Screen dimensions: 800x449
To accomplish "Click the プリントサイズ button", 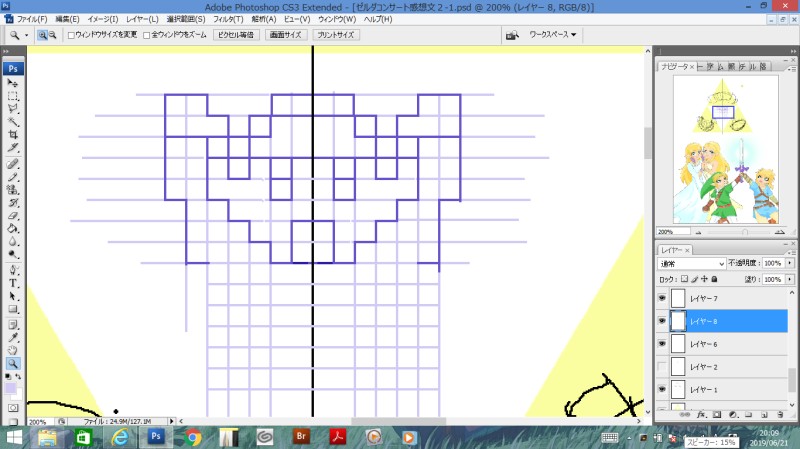I will click(335, 35).
